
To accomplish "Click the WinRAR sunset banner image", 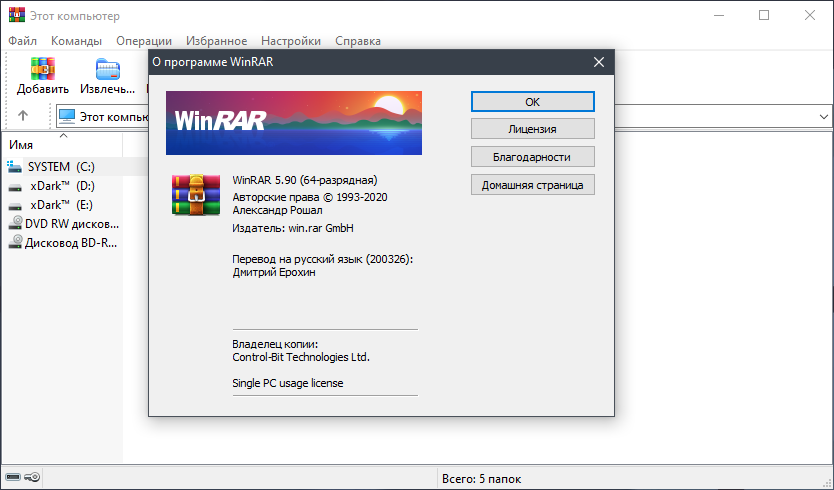I will click(x=294, y=123).
